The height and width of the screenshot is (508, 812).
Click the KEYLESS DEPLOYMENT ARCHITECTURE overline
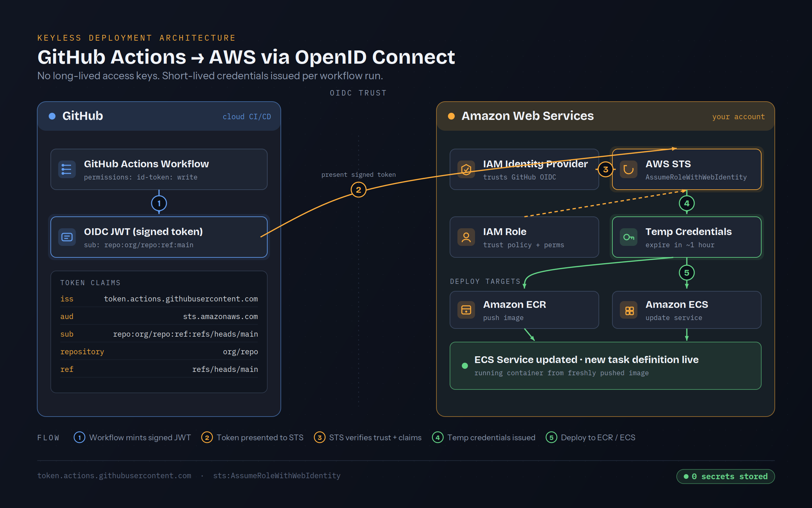pyautogui.click(x=136, y=38)
